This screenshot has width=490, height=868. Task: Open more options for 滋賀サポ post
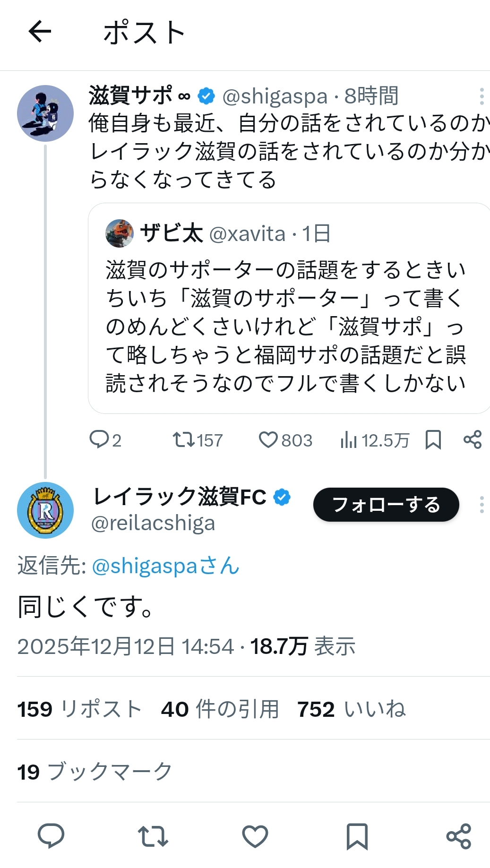click(x=481, y=96)
